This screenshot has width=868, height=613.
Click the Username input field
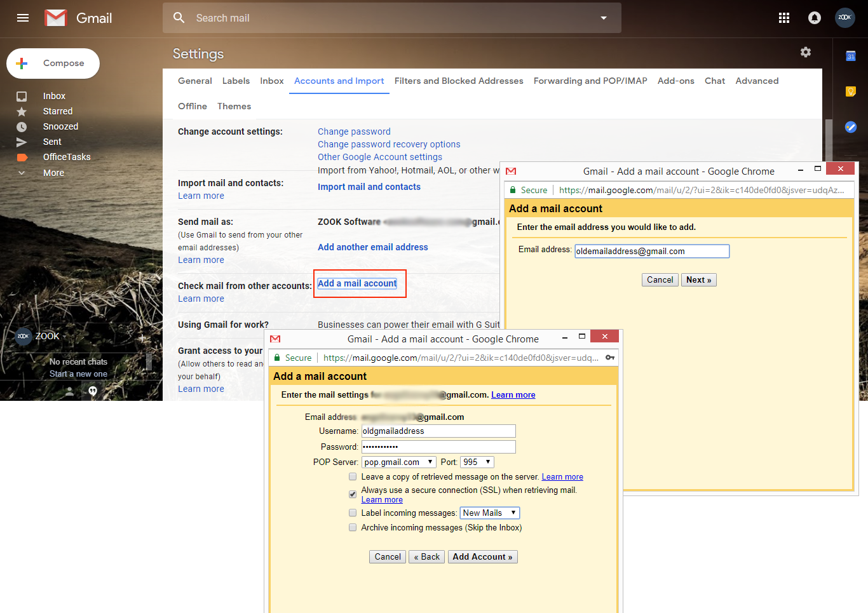(438, 431)
